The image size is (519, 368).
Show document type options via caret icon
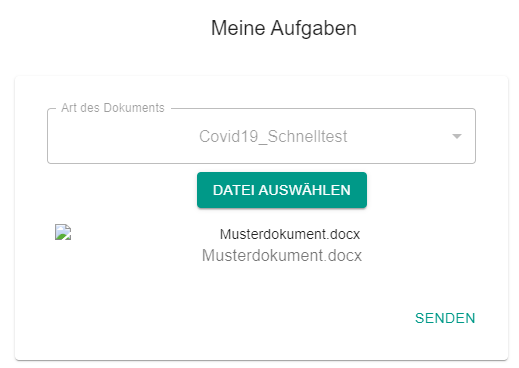point(457,136)
